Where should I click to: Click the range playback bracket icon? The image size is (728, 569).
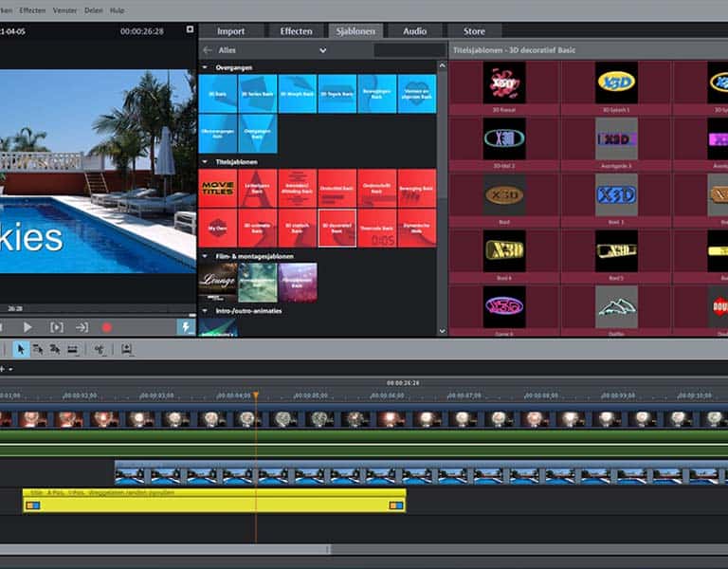(x=57, y=327)
